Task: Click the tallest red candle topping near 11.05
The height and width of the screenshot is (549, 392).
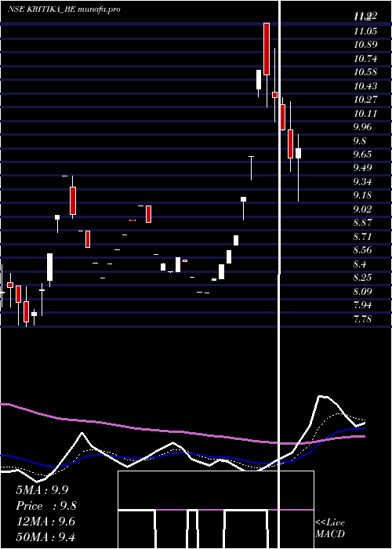Action: [267, 49]
